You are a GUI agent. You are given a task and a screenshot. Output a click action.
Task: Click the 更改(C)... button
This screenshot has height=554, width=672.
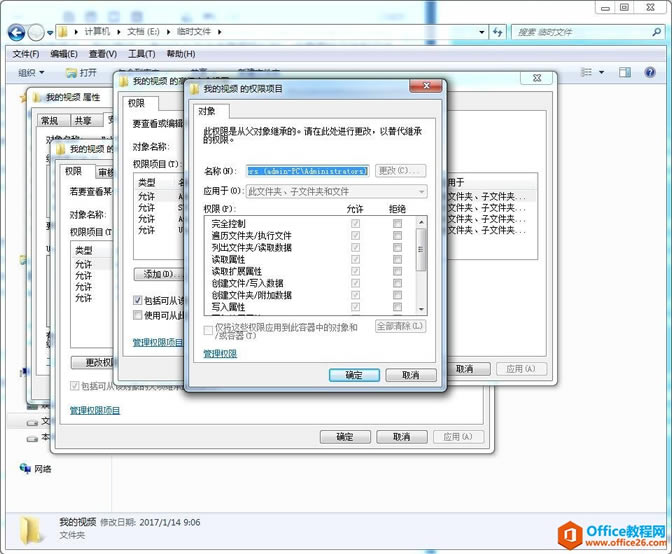[400, 171]
